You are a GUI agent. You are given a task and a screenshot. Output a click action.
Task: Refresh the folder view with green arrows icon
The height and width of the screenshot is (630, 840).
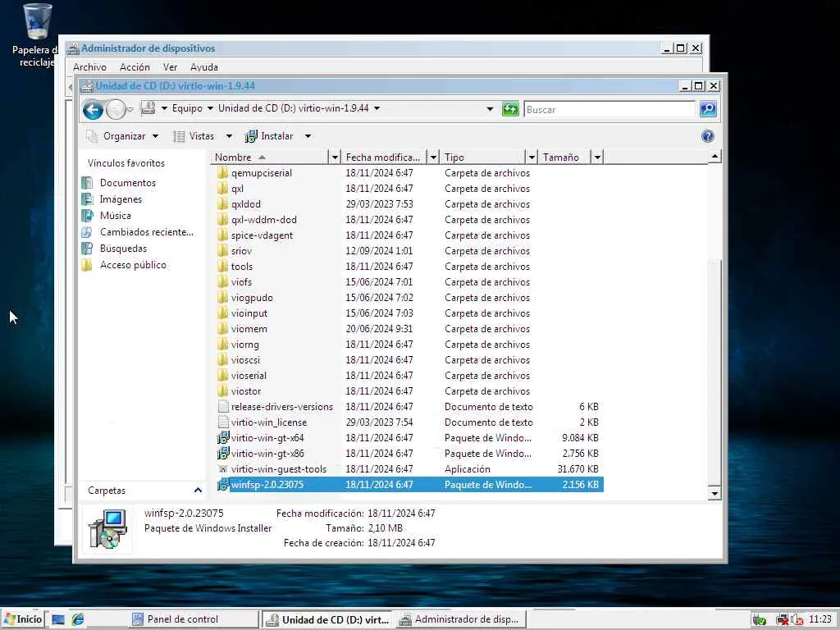[x=510, y=109]
